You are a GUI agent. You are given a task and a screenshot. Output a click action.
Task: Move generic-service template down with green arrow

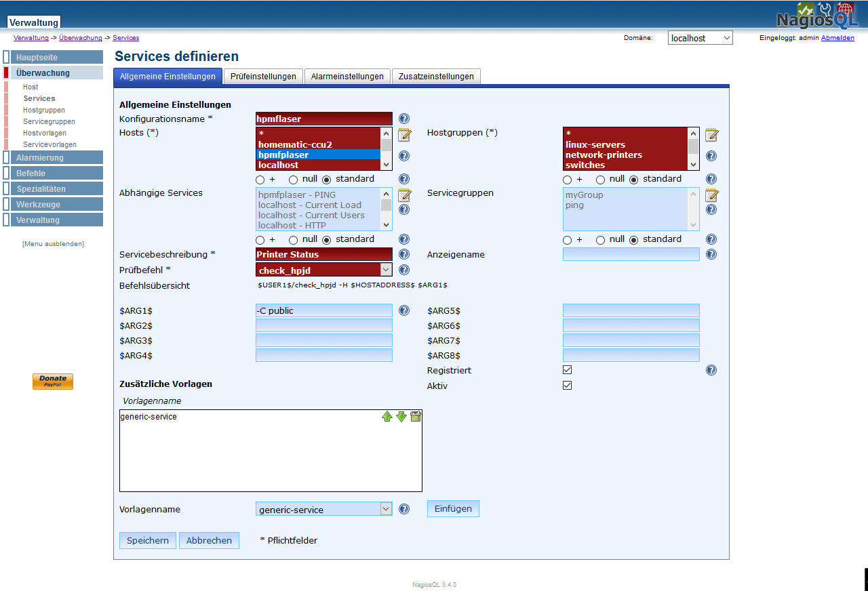point(401,416)
